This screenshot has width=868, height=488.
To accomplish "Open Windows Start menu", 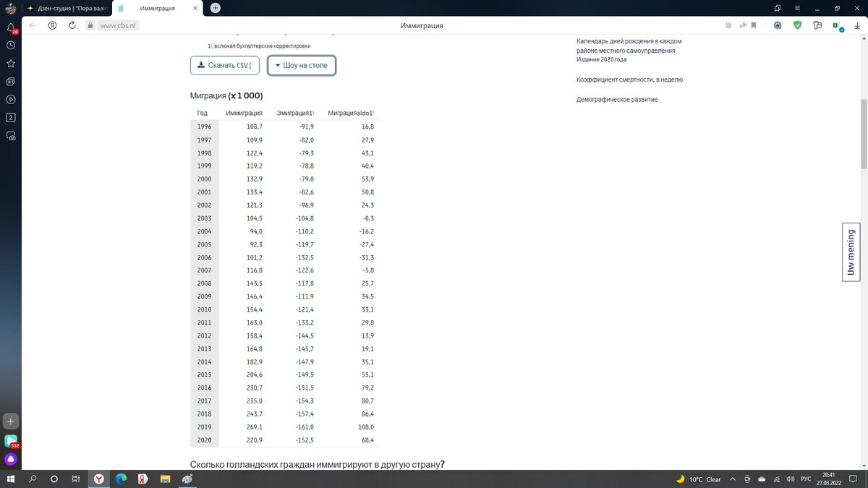I will pyautogui.click(x=11, y=479).
